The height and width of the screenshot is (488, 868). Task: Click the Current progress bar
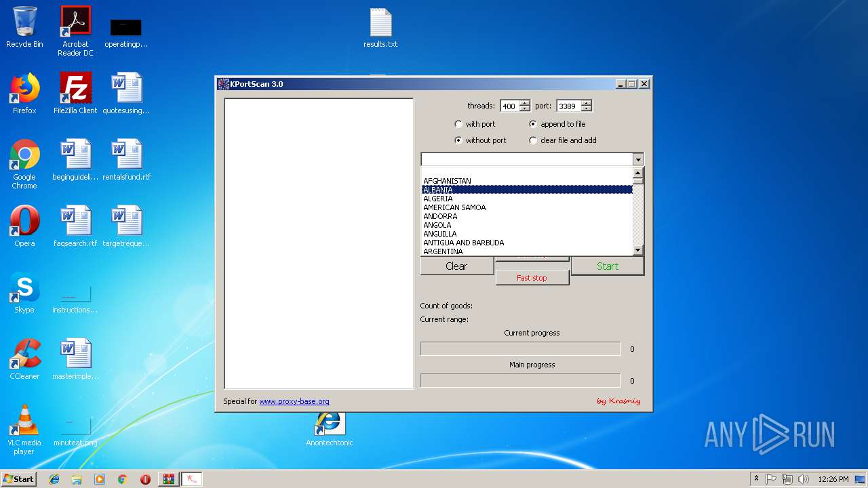pyautogui.click(x=521, y=349)
